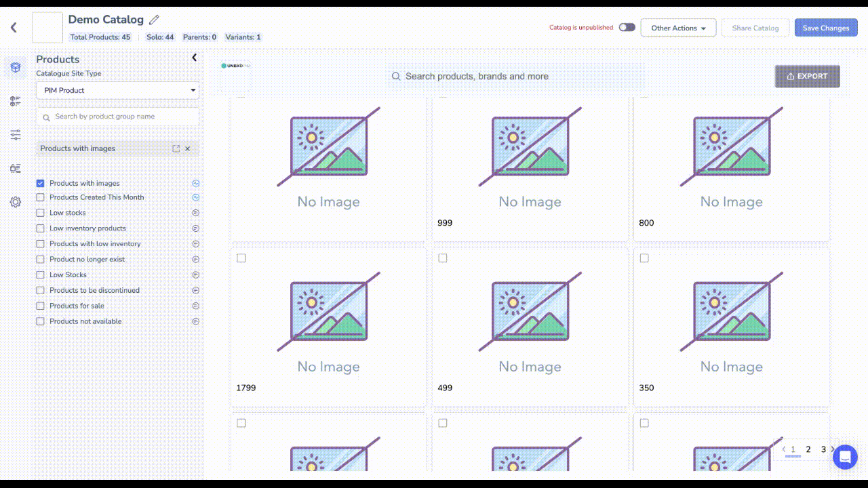Go to next page arrow in pagination

(x=833, y=449)
